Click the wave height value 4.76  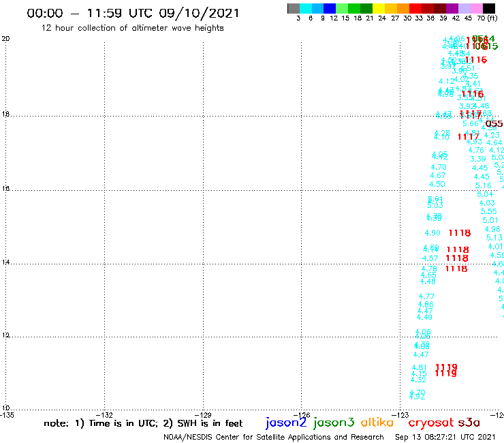(476, 150)
